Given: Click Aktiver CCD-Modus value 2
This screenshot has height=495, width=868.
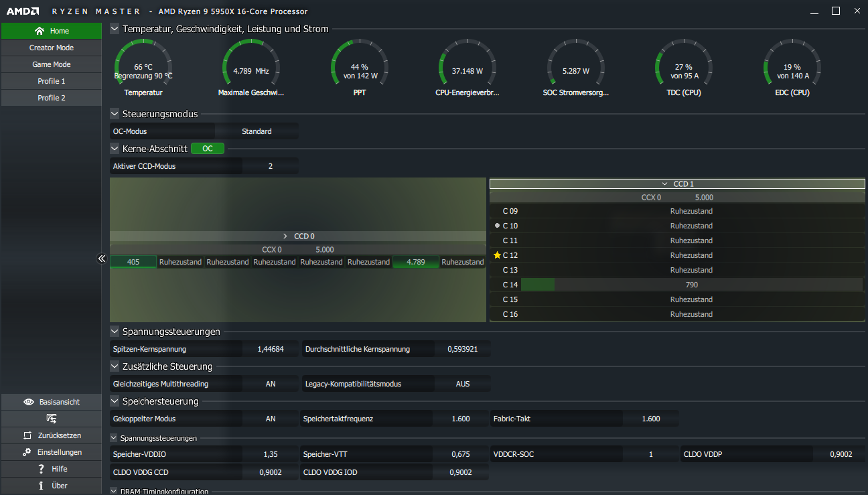Looking at the screenshot, I should click(271, 166).
